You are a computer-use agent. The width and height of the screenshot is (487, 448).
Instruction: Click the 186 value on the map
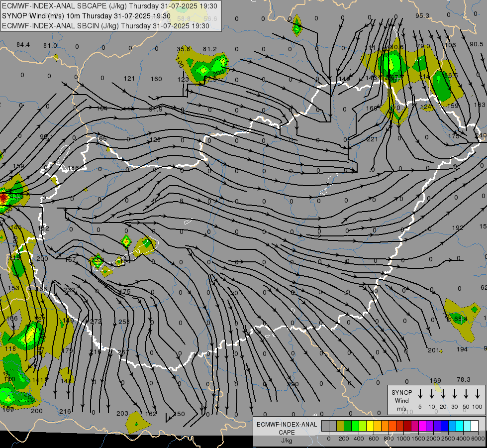pos(73,168)
